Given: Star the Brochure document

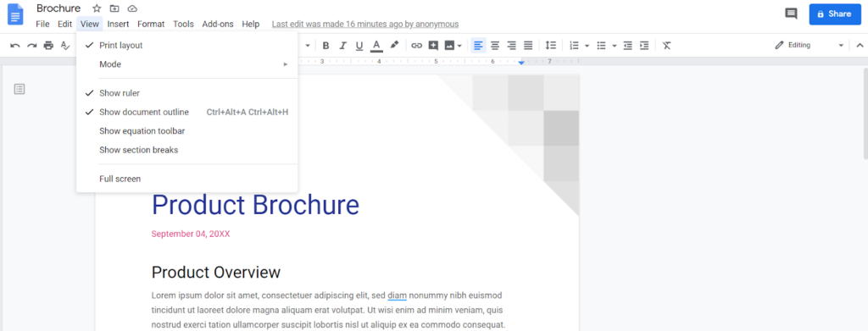Looking at the screenshot, I should coord(97,8).
